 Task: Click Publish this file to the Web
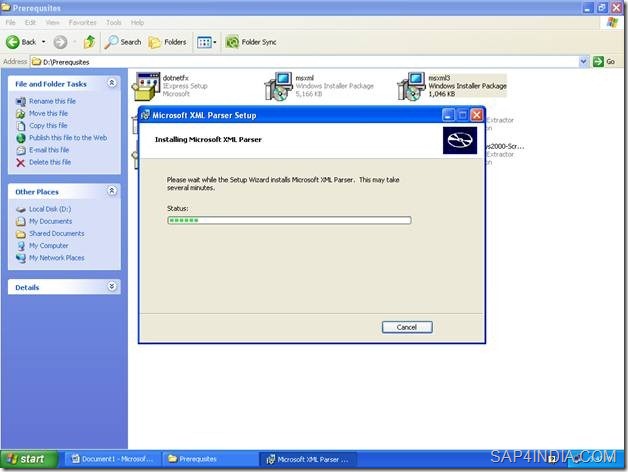(68, 138)
